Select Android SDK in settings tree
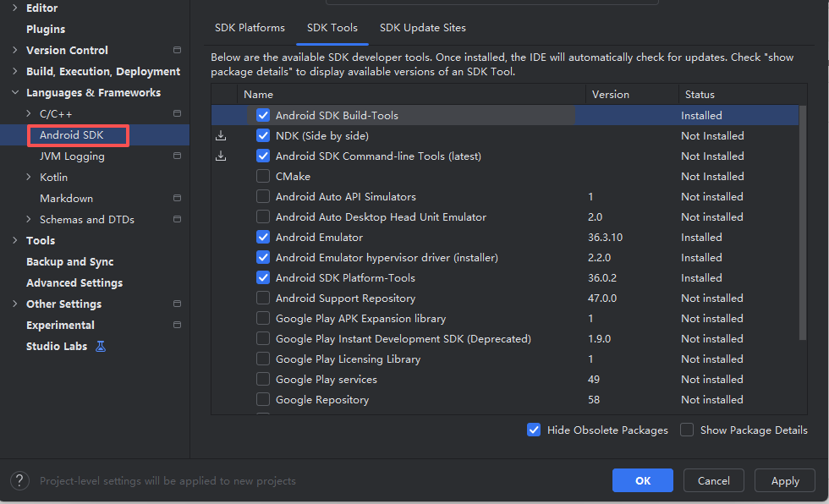This screenshot has width=829, height=504. click(x=72, y=135)
